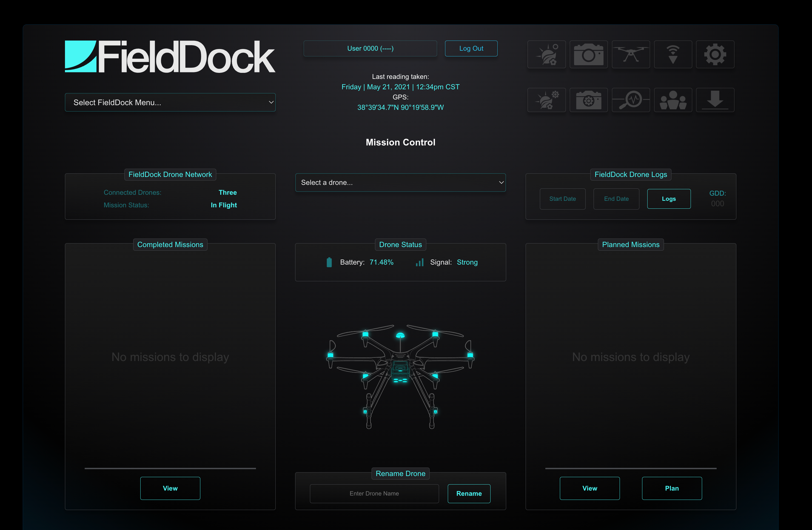The width and height of the screenshot is (812, 530).
Task: Click the FieldDock Drone Network label
Action: 170,175
